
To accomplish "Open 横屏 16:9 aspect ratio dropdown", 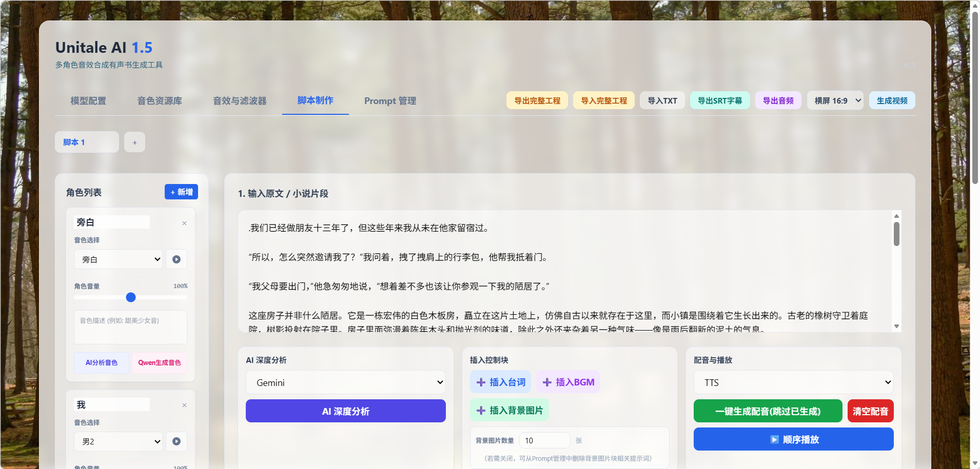I will pyautogui.click(x=835, y=100).
